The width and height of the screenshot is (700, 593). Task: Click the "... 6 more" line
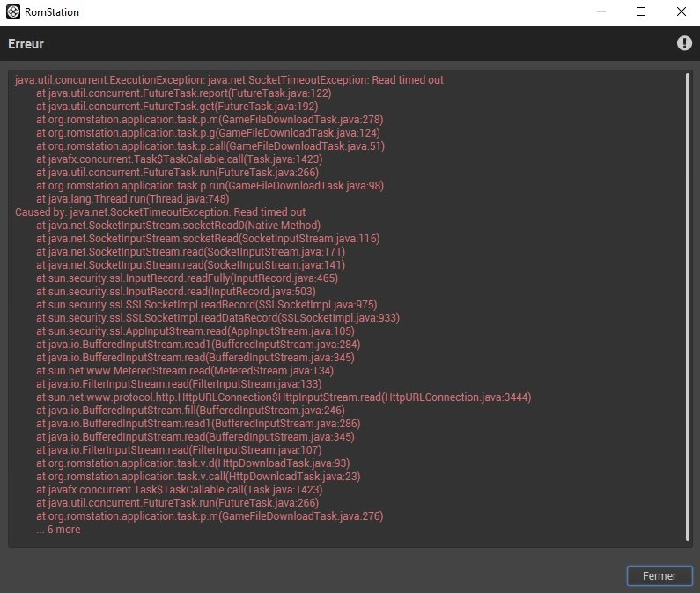click(x=58, y=529)
